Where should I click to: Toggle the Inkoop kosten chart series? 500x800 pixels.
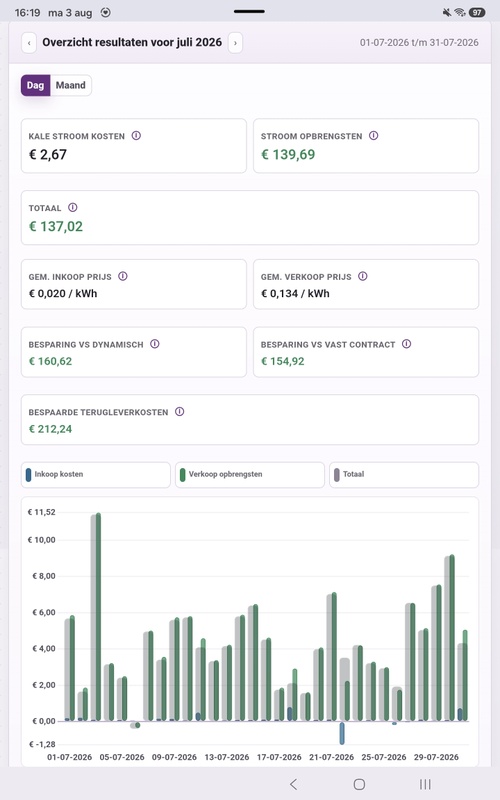(x=96, y=474)
